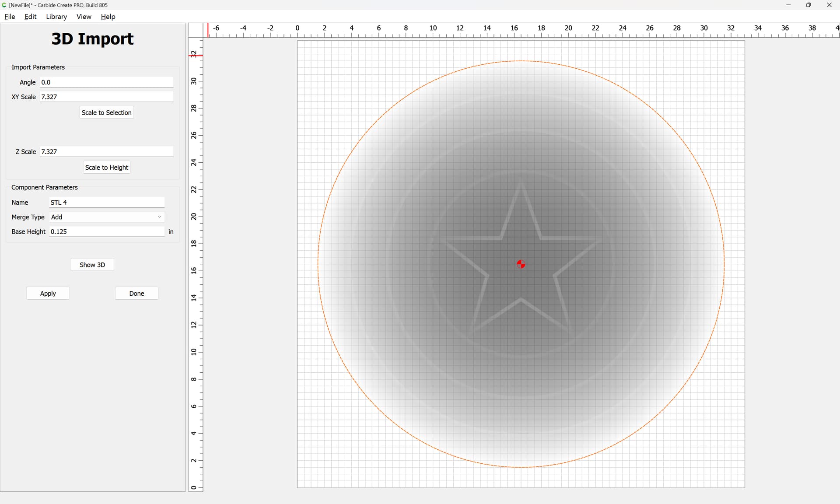Image resolution: width=840 pixels, height=504 pixels.
Task: Open the Help menu
Action: (x=108, y=17)
